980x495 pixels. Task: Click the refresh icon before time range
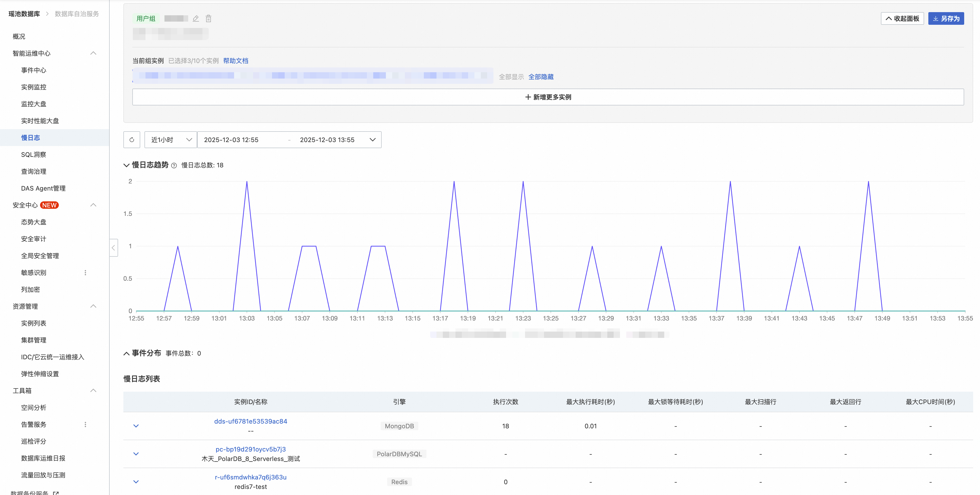[x=132, y=140]
